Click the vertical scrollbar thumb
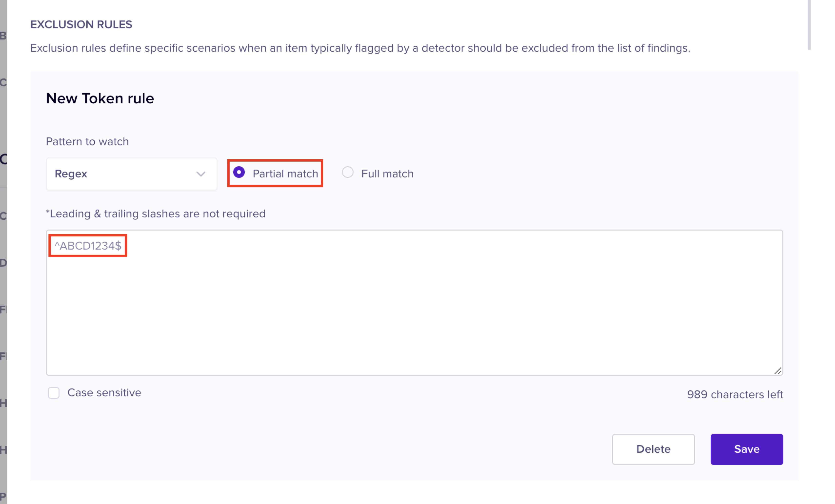Image resolution: width=835 pixels, height=504 pixels. tap(809, 25)
